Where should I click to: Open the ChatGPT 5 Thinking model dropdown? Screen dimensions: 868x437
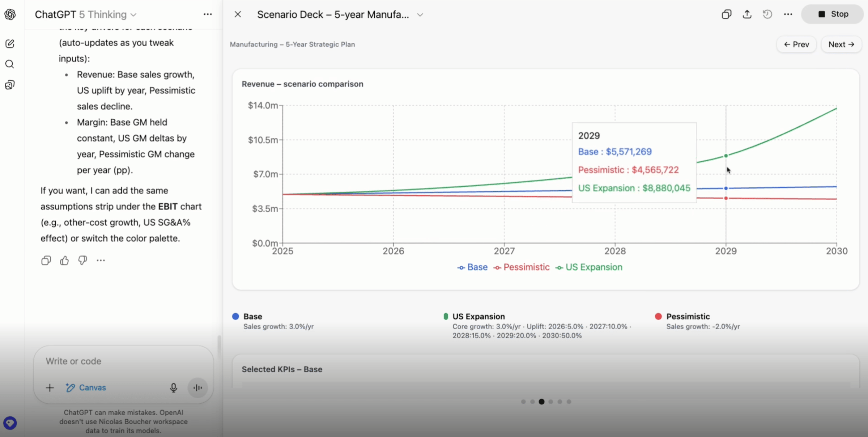pos(86,14)
